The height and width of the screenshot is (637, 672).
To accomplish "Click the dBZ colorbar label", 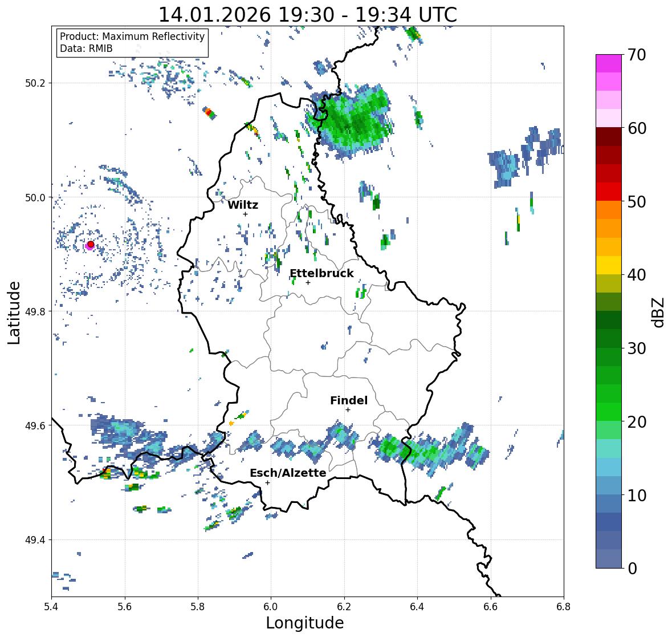I will tap(659, 312).
